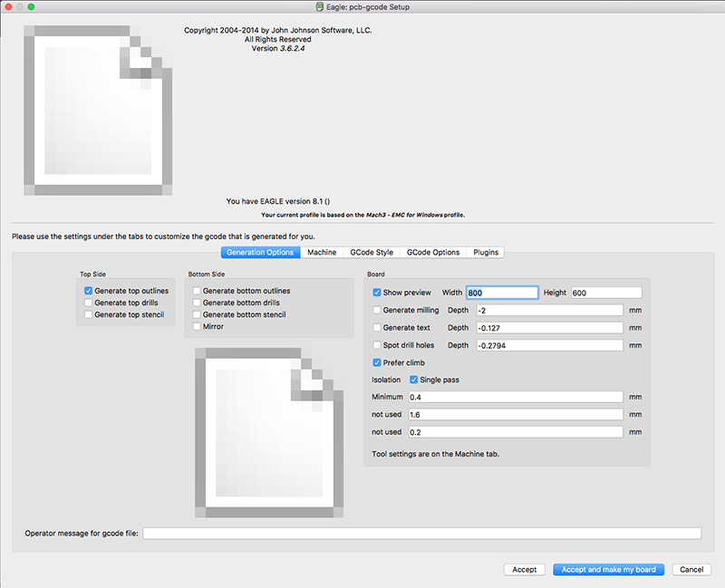
Task: Click Accept and make my board
Action: click(608, 570)
